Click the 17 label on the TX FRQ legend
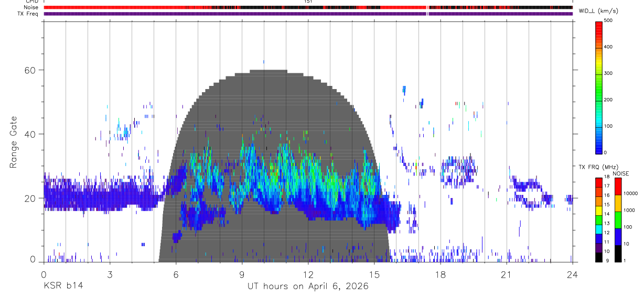 [606, 186]
